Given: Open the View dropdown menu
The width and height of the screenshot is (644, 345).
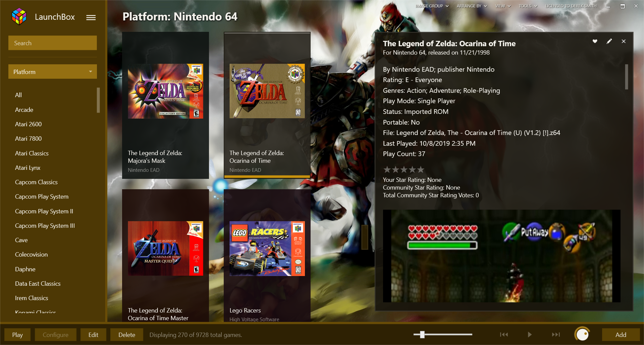Looking at the screenshot, I should point(503,6).
